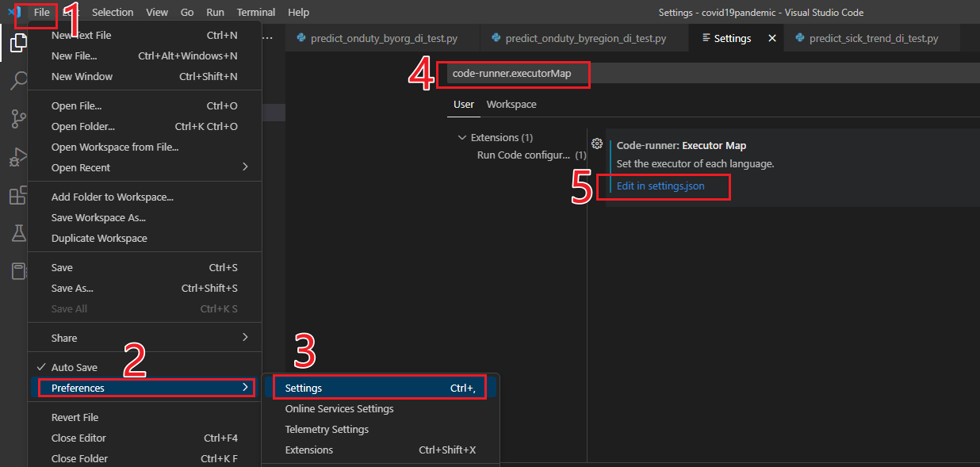
Task: Open the Search view in activity bar
Action: [18, 81]
